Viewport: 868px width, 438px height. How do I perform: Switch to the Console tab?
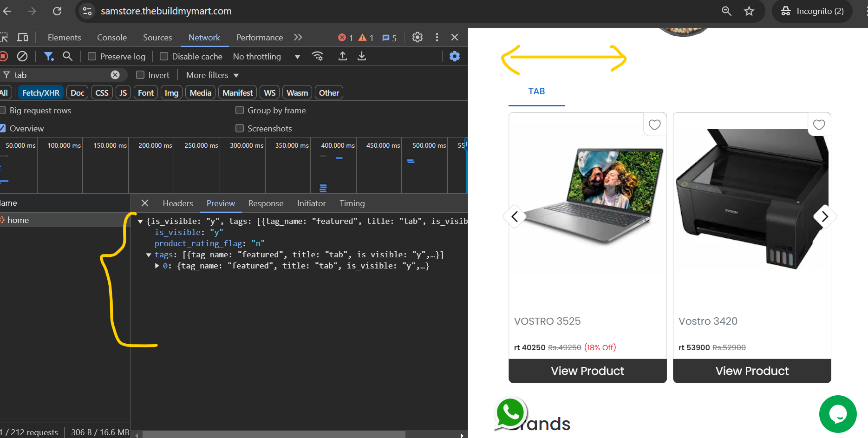[x=112, y=37]
